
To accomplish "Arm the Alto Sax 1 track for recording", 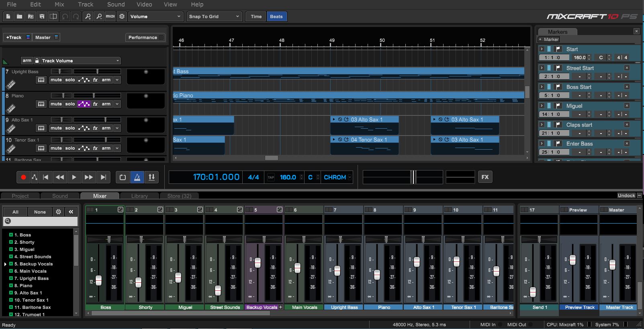I will [106, 128].
